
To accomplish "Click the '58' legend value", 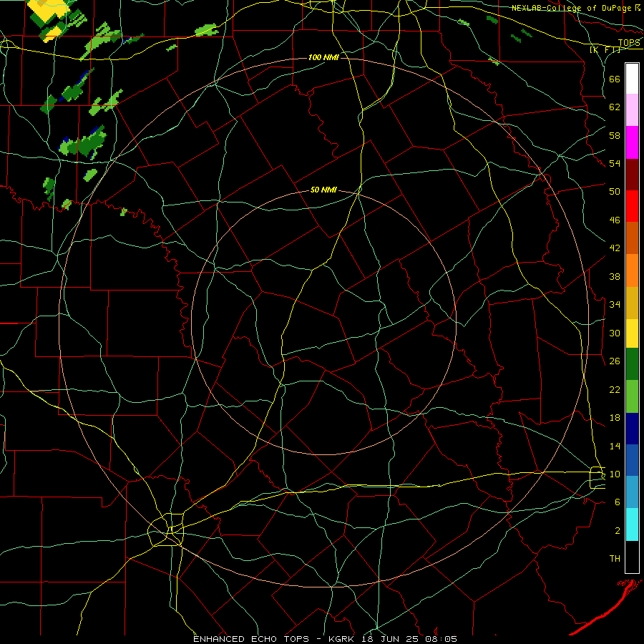I will 615,135.
